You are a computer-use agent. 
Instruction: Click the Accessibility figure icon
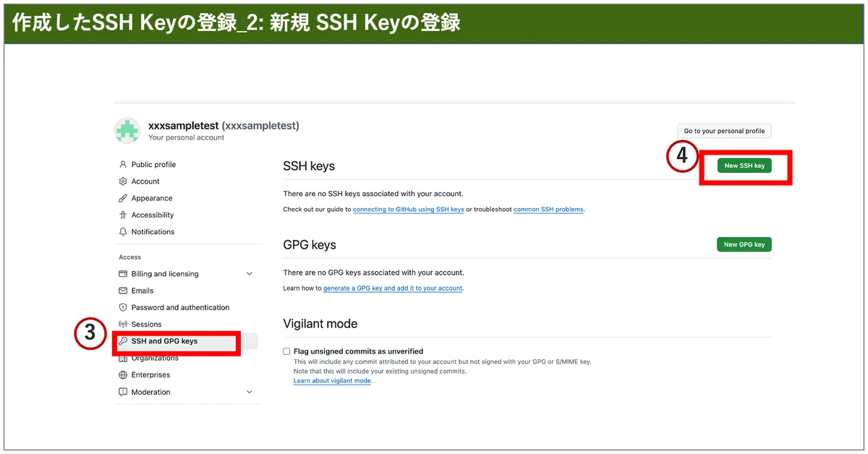[x=123, y=215]
